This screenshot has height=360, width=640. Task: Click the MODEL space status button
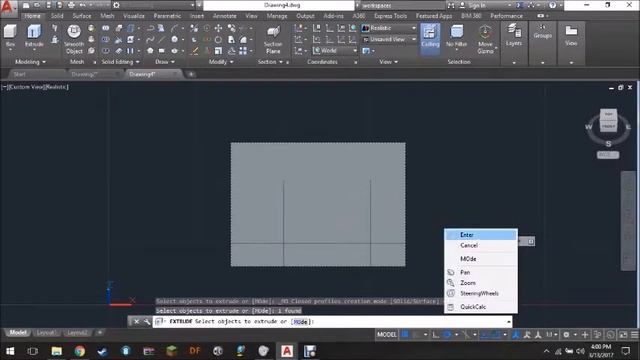[387, 335]
